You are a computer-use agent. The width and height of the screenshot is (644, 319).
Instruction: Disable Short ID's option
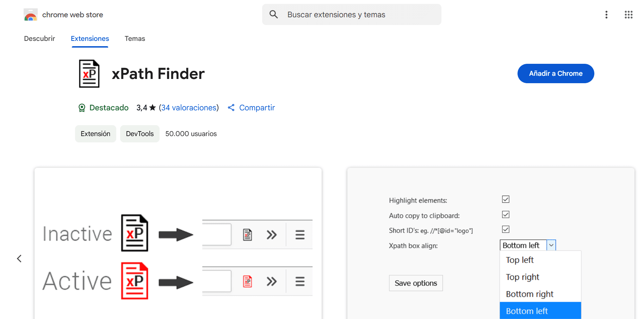505,229
